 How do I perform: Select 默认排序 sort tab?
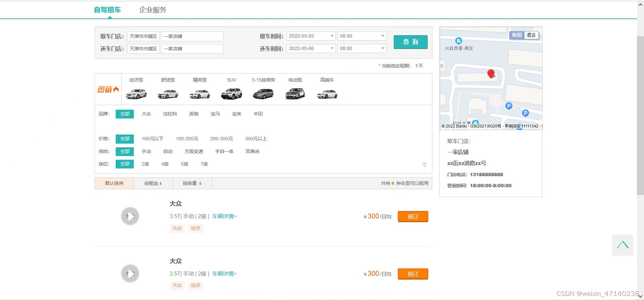114,183
